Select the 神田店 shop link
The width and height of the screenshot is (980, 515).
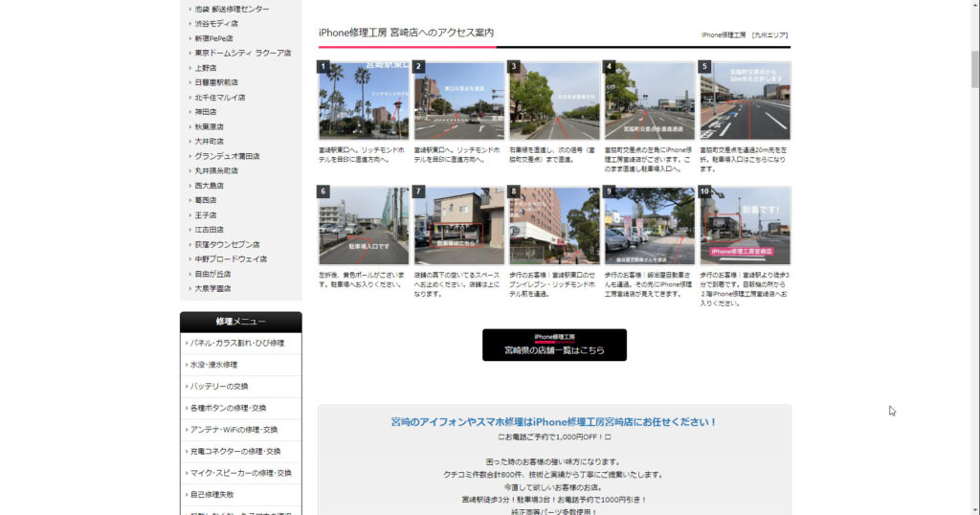[x=206, y=112]
